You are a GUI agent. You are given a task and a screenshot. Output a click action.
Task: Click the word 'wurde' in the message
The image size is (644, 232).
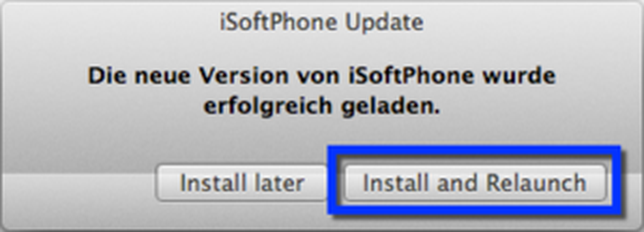pos(519,76)
